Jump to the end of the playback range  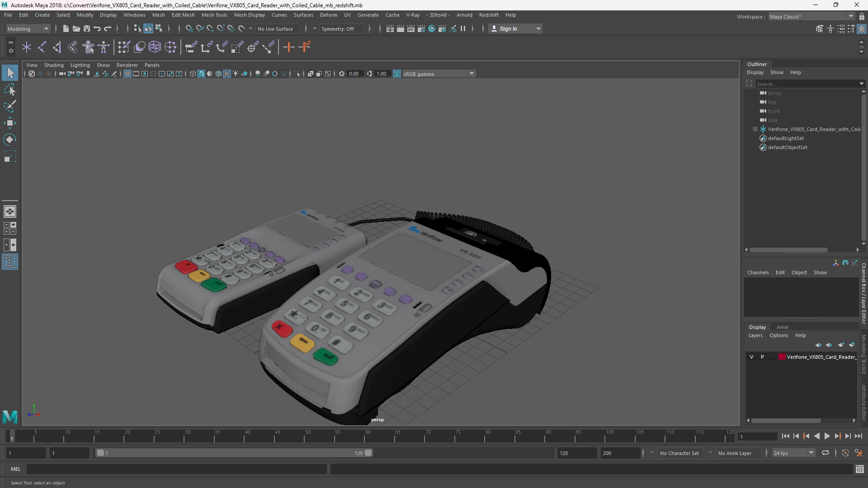coord(859,436)
